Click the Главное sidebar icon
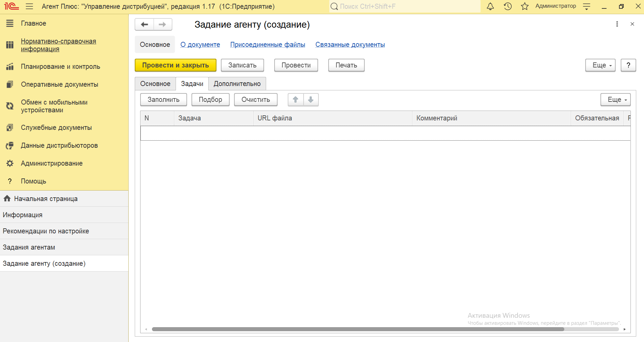The image size is (644, 342). tap(10, 23)
